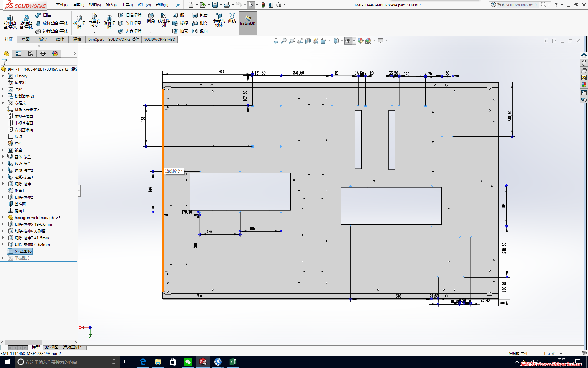Screen dimensions: 588x368
Task: Expand the hexagon weld nuts folder
Action: (3, 217)
